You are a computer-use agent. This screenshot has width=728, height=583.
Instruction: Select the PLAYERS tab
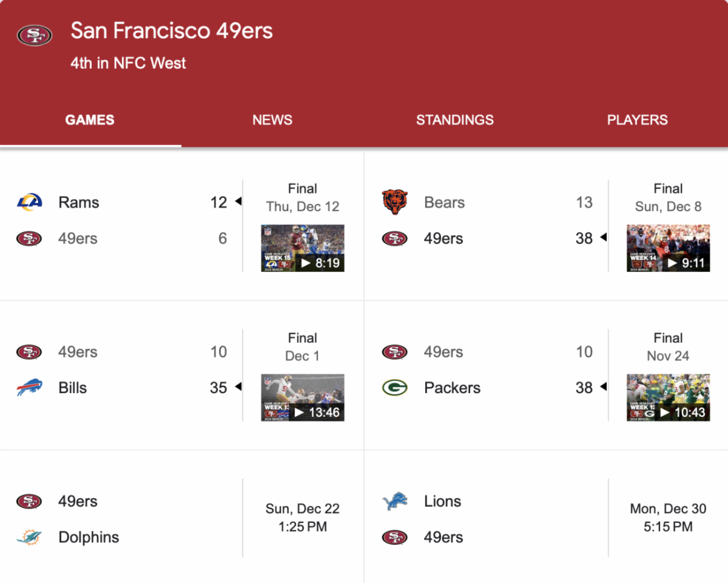(637, 120)
